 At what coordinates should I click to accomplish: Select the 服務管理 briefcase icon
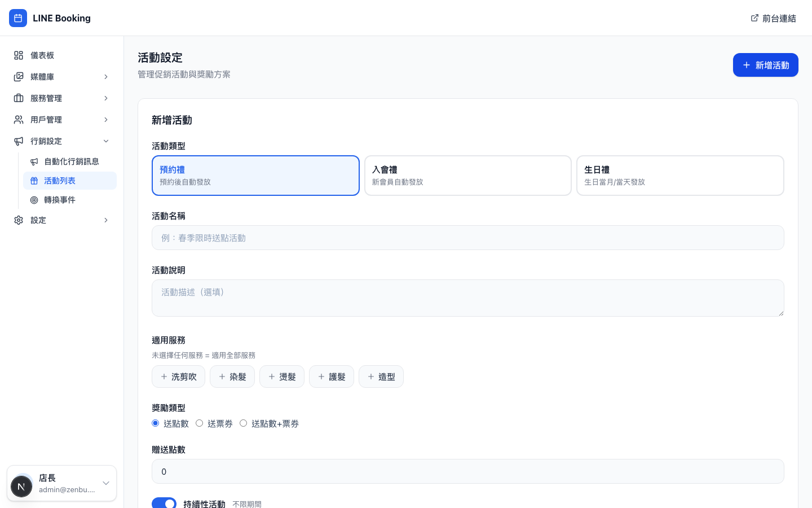coord(18,98)
